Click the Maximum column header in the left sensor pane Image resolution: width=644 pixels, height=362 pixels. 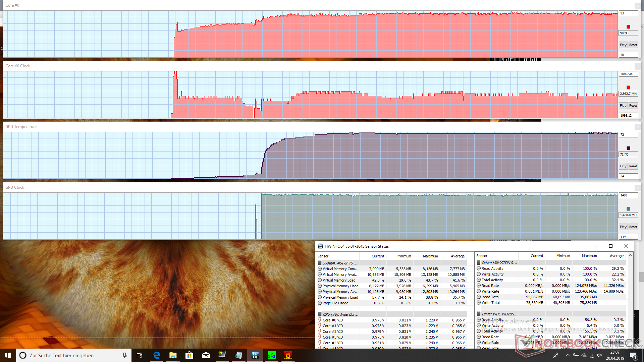coord(430,256)
